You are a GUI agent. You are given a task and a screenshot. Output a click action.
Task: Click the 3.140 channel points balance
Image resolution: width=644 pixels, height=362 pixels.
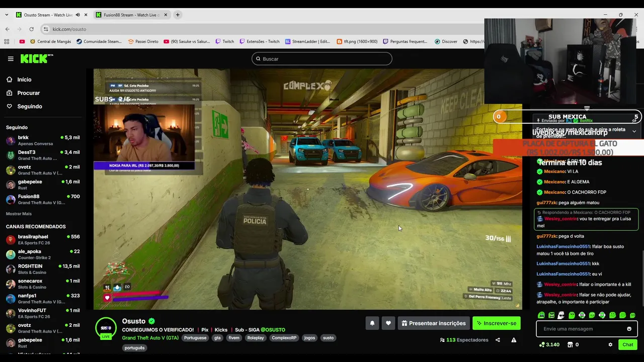pos(549,345)
